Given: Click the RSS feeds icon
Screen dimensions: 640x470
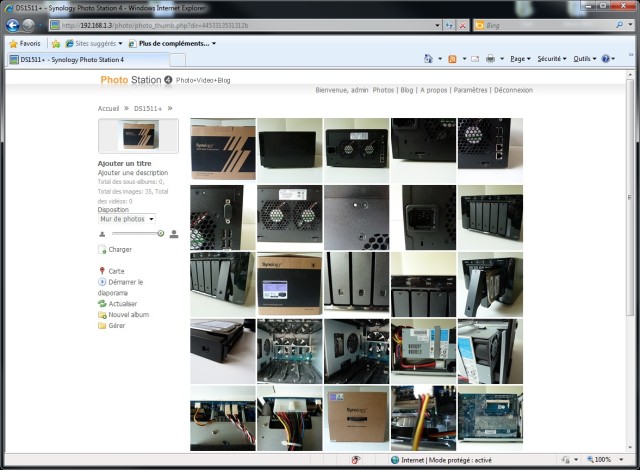Looking at the screenshot, I should [452, 59].
